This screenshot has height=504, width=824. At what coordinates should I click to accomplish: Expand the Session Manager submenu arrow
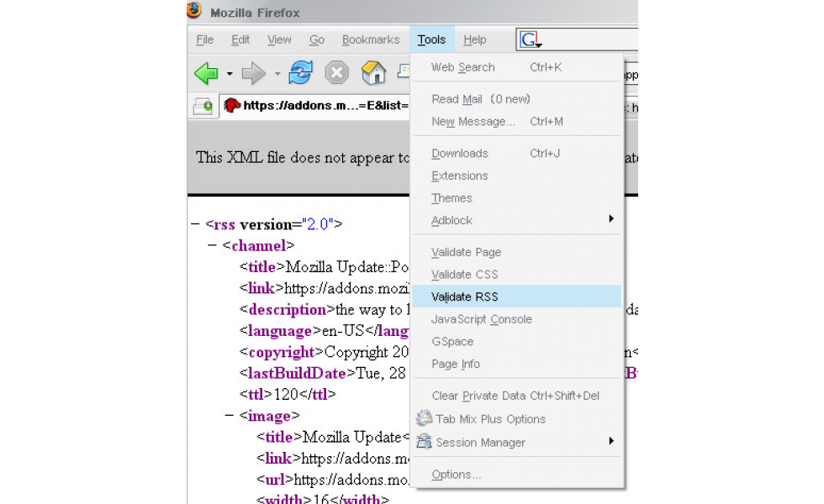pyautogui.click(x=611, y=441)
